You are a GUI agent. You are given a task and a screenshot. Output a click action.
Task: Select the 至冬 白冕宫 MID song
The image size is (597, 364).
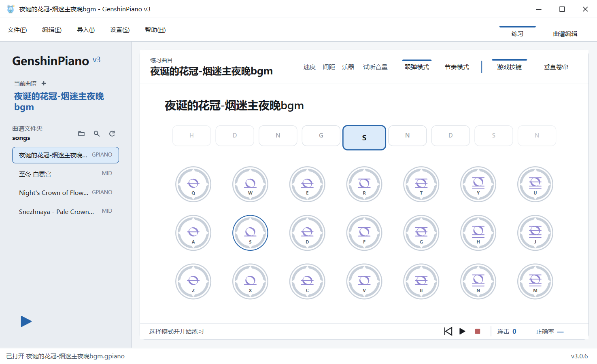66,174
